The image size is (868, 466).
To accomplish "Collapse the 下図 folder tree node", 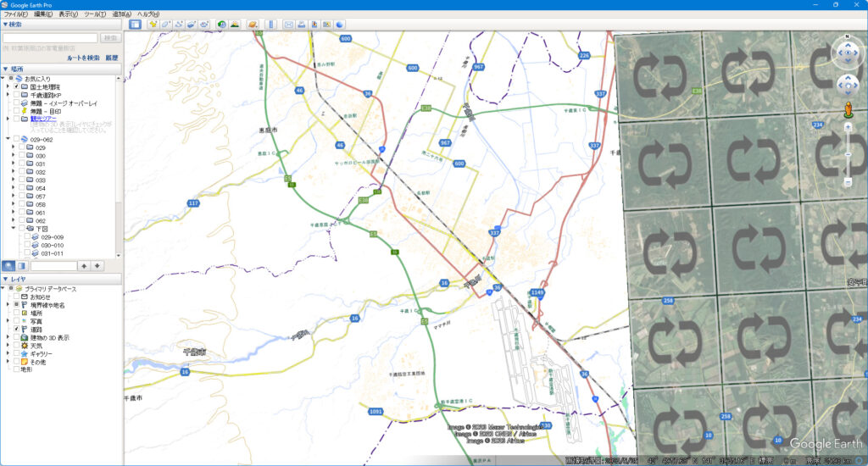I will pyautogui.click(x=14, y=229).
